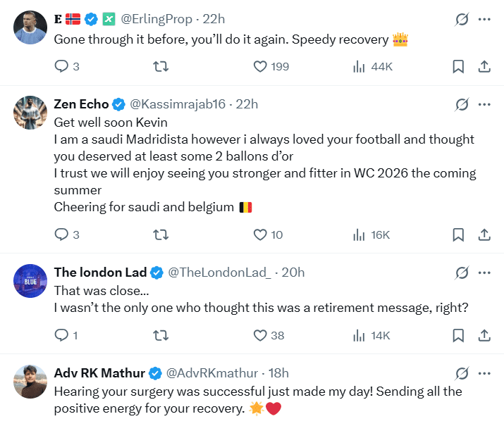504x426 pixels.
Task: Click Grok icon on Zen Echo's tweet
Action: [462, 104]
